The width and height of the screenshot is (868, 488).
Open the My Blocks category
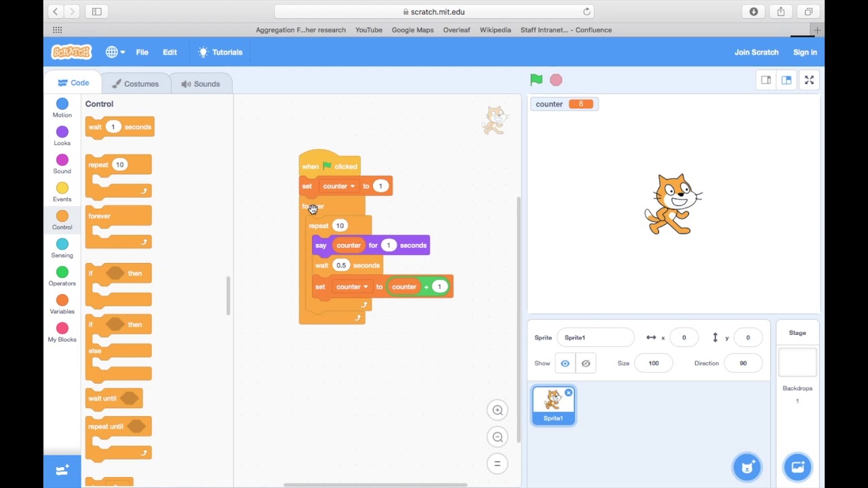tap(62, 332)
